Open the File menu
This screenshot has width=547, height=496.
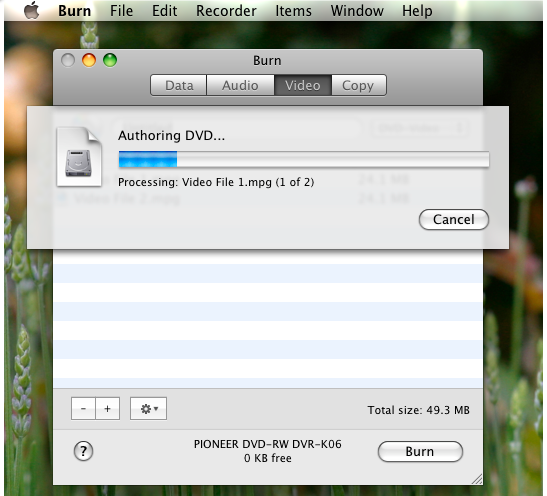(x=121, y=11)
